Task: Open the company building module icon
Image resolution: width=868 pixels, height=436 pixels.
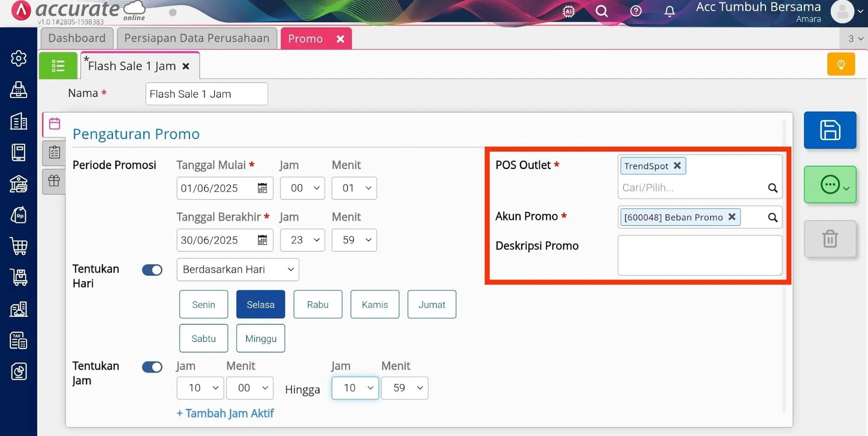Action: pyautogui.click(x=18, y=121)
